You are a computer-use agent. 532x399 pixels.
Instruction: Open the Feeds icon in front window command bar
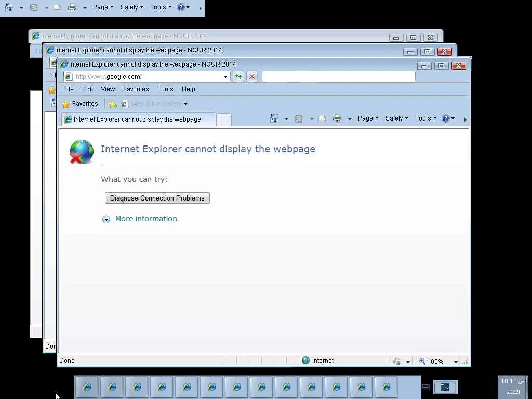[x=299, y=119]
